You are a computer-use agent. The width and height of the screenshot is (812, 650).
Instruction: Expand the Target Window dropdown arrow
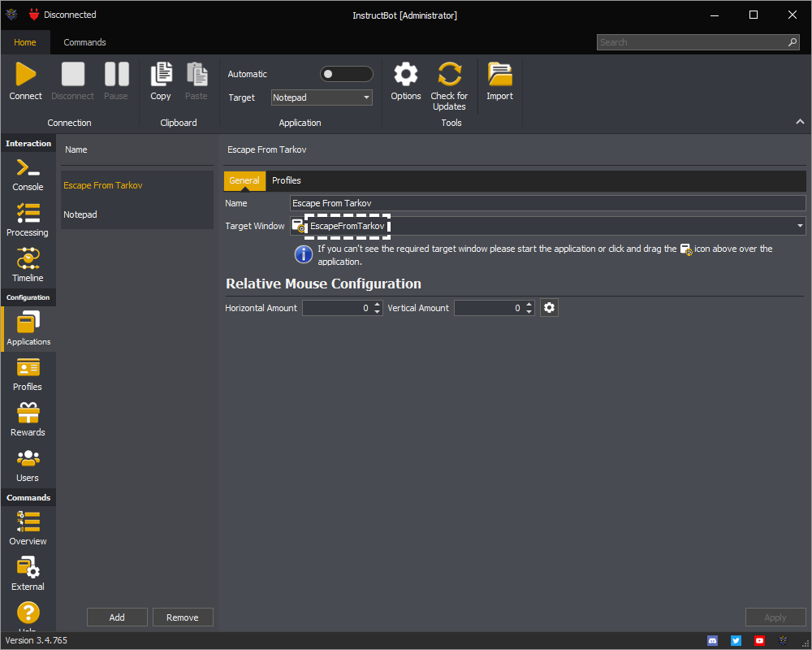[800, 226]
